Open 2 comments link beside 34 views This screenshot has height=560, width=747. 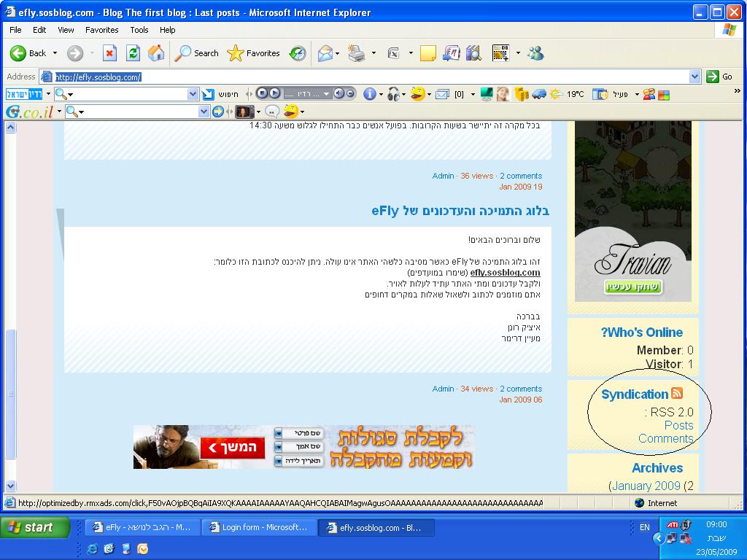pos(521,389)
